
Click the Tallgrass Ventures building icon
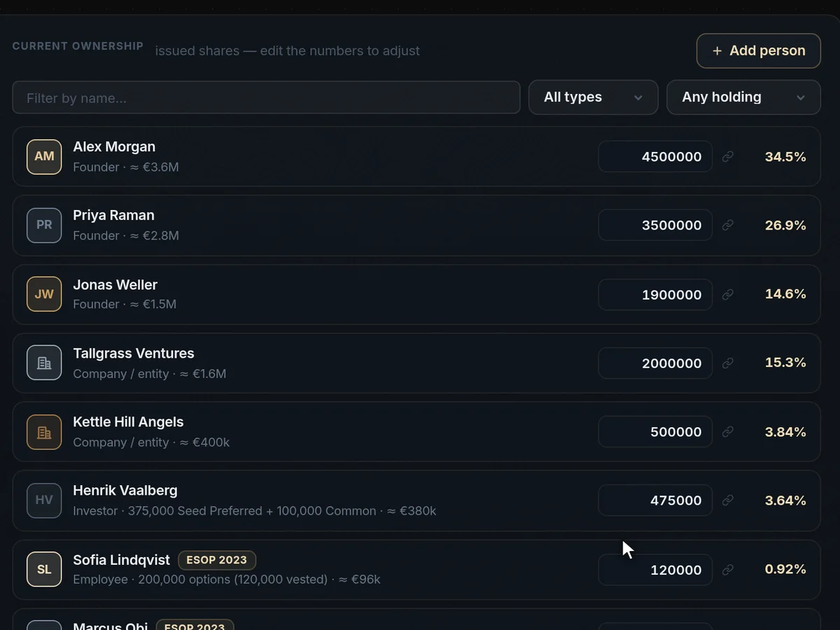tap(44, 363)
